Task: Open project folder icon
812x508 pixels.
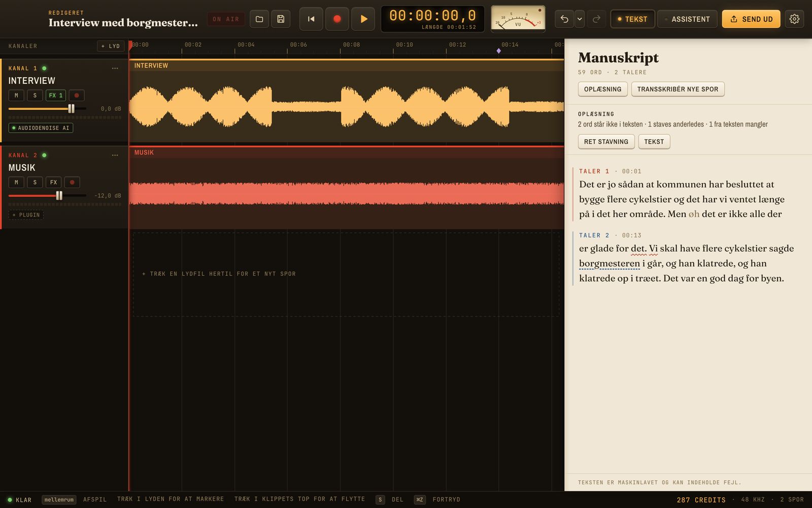Action: pos(259,19)
